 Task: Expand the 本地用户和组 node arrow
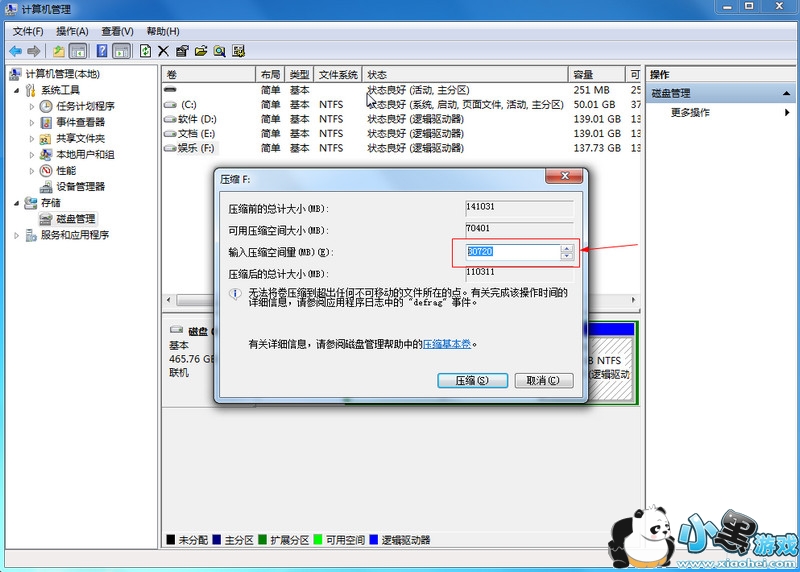click(x=32, y=155)
